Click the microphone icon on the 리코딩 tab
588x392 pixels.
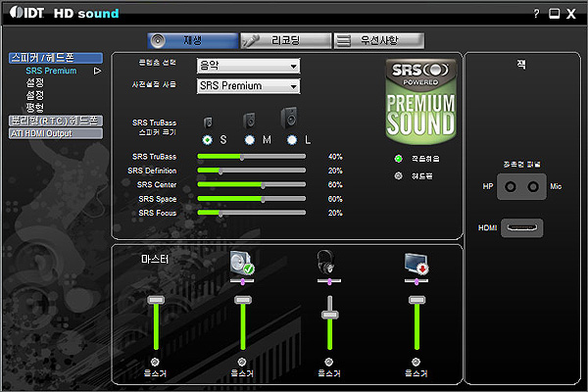pos(251,40)
